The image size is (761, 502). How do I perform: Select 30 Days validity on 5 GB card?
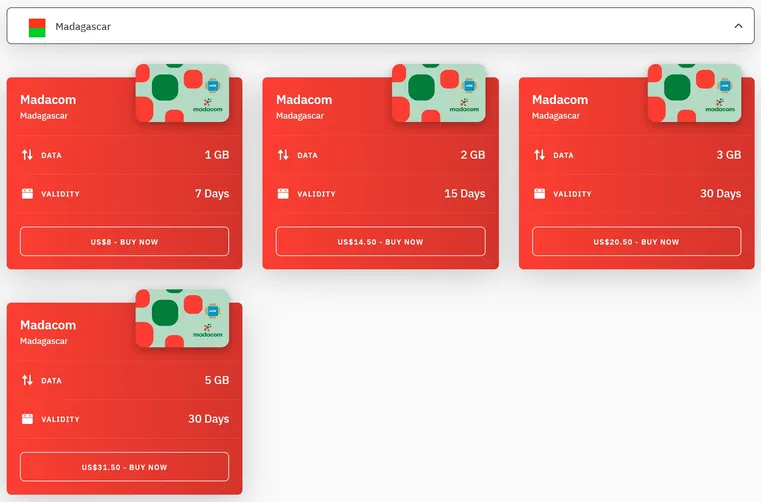pyautogui.click(x=208, y=419)
